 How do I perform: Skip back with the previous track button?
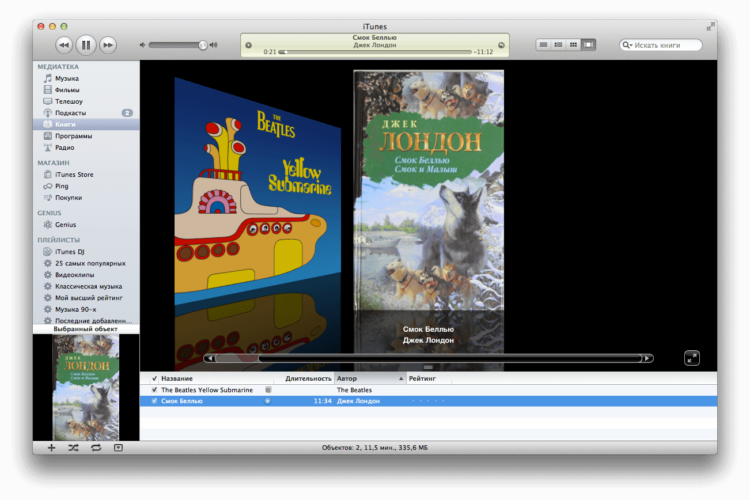[64, 45]
